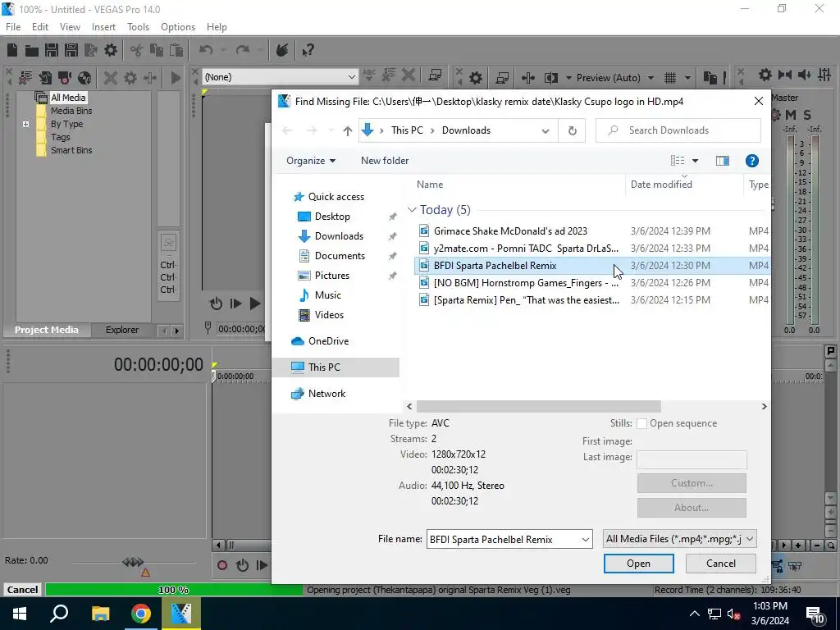
Task: Open the File name combo dropdown
Action: [586, 540]
